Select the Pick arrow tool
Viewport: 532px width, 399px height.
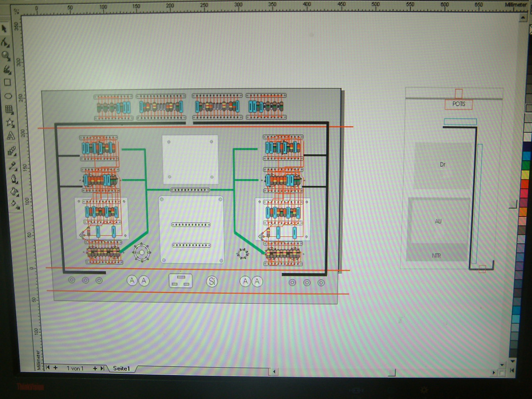(4, 29)
